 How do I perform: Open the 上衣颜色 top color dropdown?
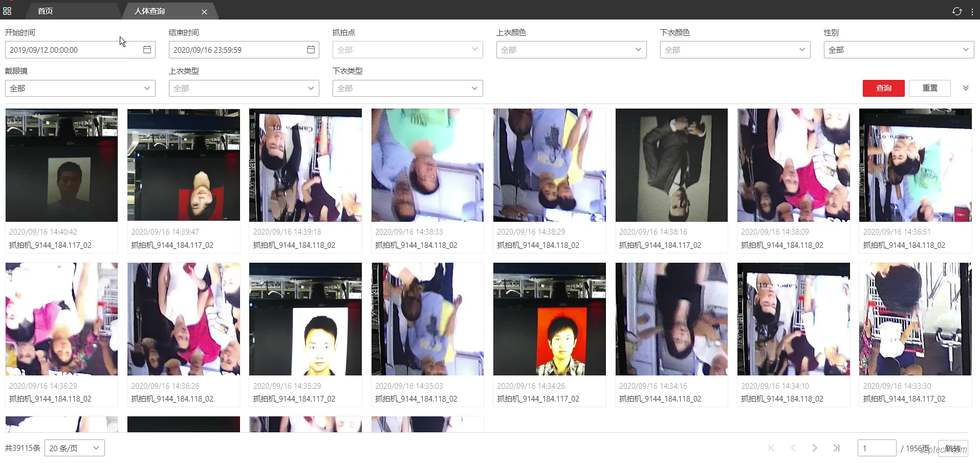[x=571, y=50]
